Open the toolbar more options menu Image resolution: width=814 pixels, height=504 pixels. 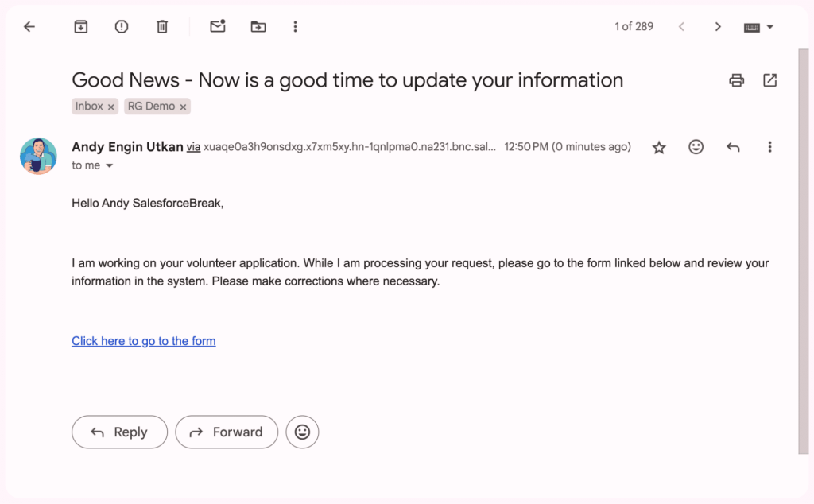tap(295, 26)
